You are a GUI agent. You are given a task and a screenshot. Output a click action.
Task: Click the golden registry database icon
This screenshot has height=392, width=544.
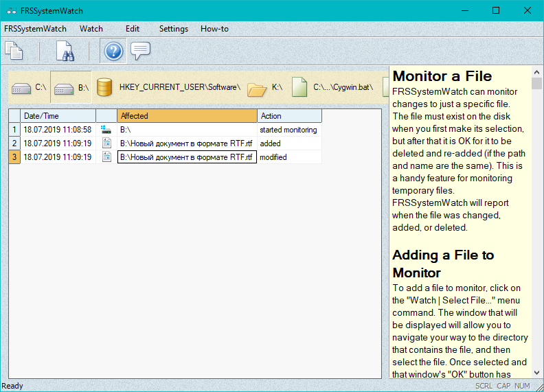104,87
